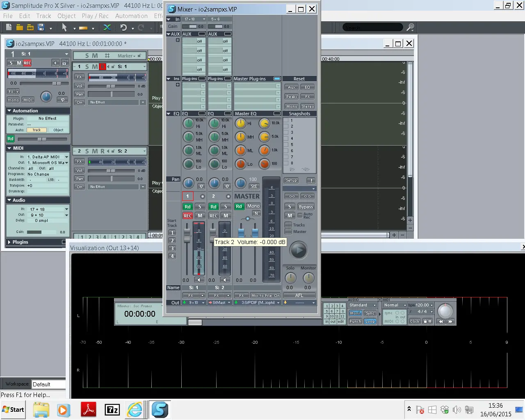Click the Load audio file icon
Viewport: 525px width, 420px height.
[x=30, y=27]
